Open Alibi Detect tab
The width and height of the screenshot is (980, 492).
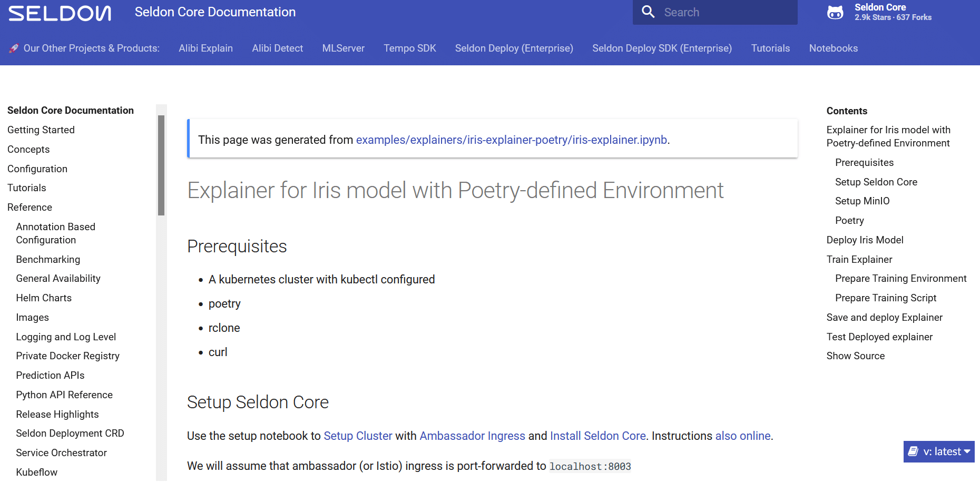click(277, 48)
